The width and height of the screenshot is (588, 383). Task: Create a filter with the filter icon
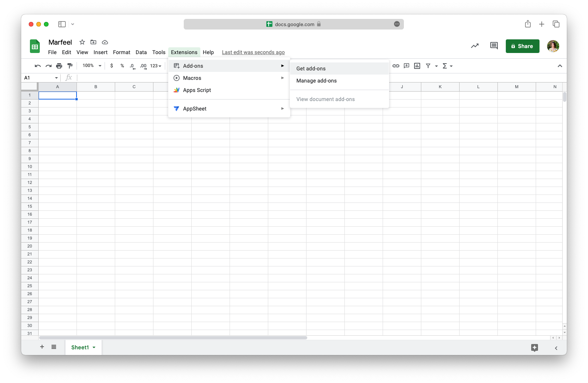[x=428, y=65]
